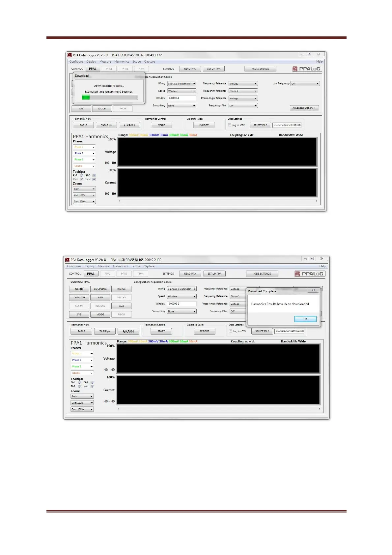Open Zoom Both dropdown in the downloading window
The width and height of the screenshot is (392, 555).
click(x=84, y=189)
